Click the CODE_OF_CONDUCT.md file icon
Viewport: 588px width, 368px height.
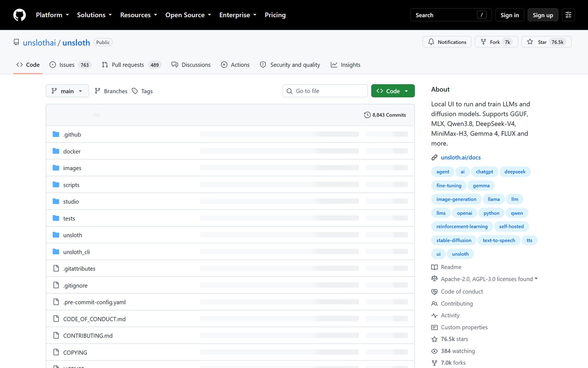click(x=56, y=319)
